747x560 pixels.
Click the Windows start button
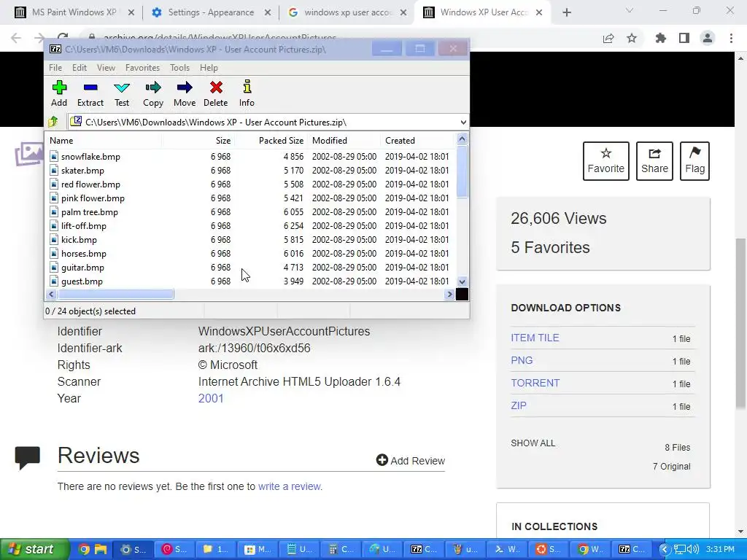[34, 549]
